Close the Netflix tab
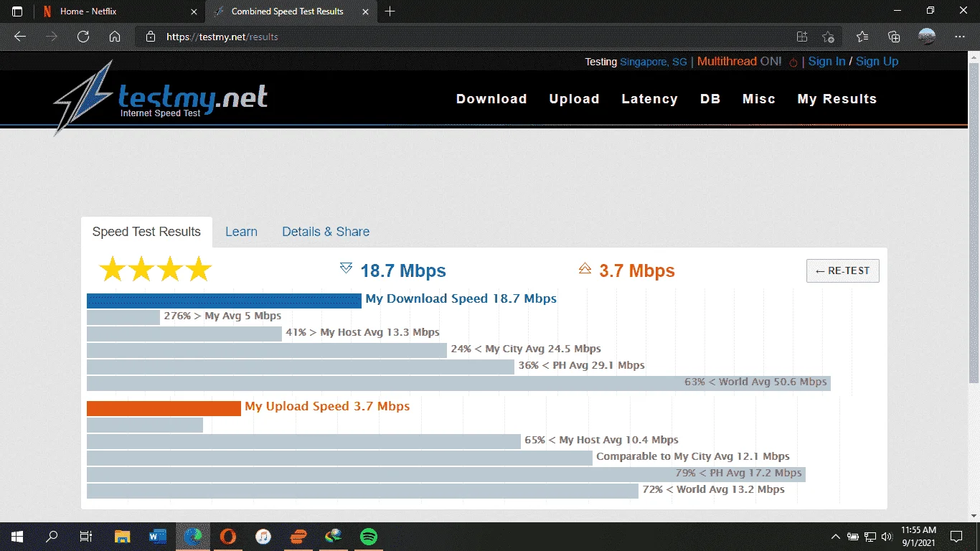Viewport: 980px width, 551px height. [x=194, y=11]
